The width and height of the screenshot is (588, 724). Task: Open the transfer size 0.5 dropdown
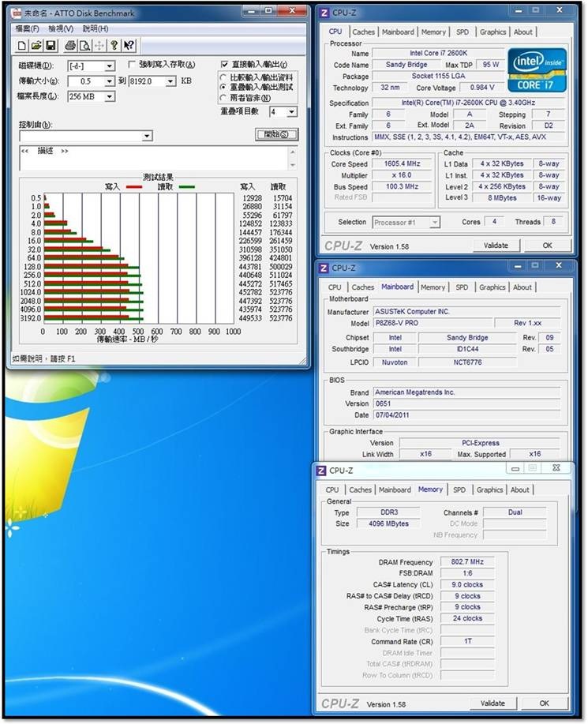[110, 82]
